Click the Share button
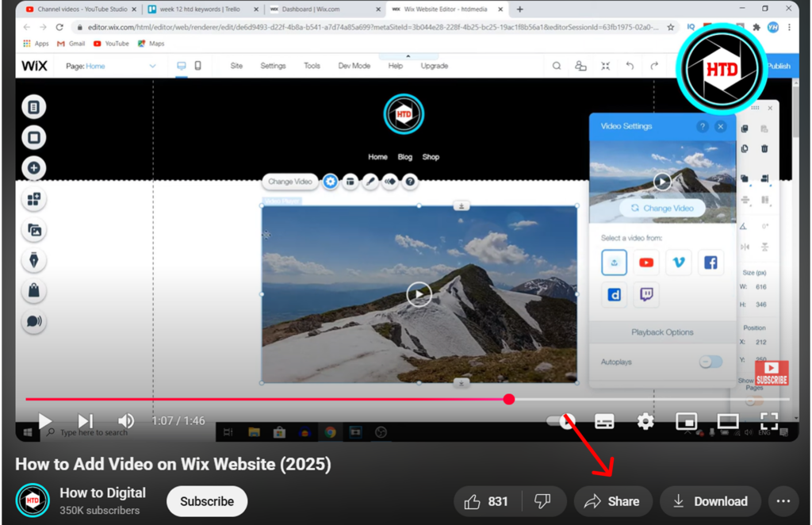The image size is (812, 525). pyautogui.click(x=613, y=501)
